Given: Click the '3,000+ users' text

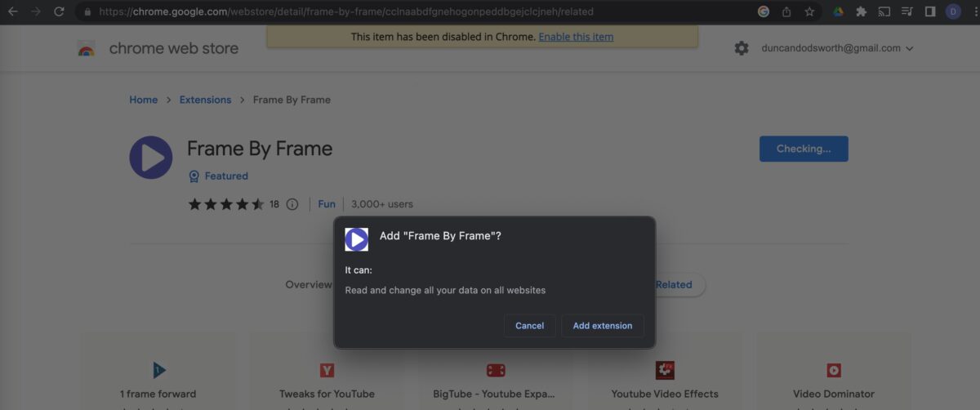Looking at the screenshot, I should pyautogui.click(x=382, y=204).
